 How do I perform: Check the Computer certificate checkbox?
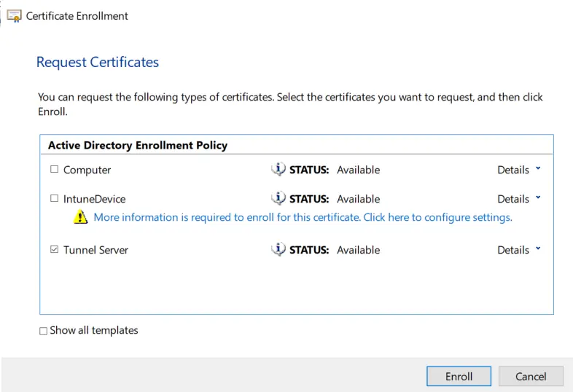[54, 170]
